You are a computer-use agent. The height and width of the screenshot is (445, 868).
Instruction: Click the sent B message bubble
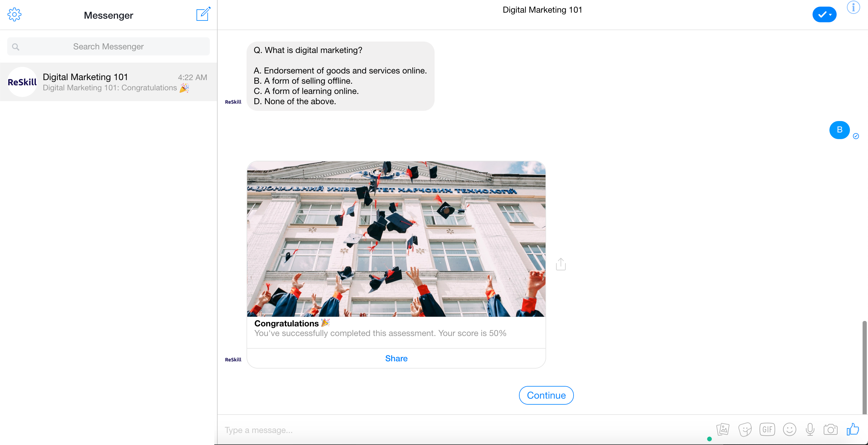pyautogui.click(x=839, y=130)
